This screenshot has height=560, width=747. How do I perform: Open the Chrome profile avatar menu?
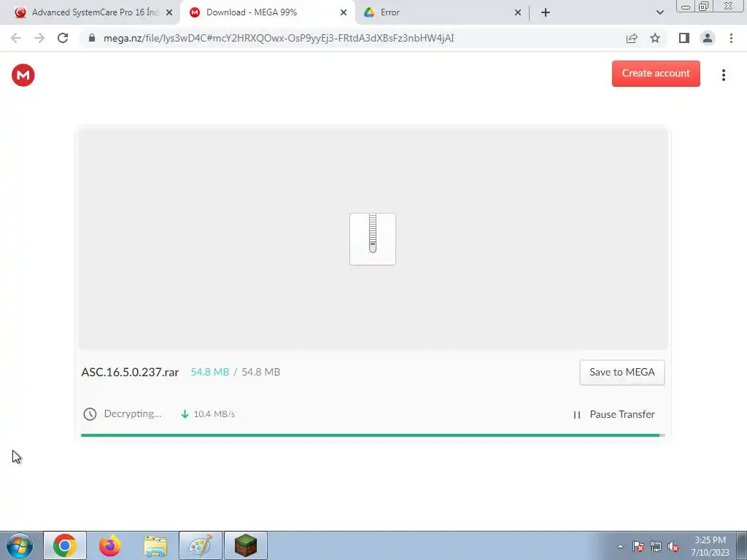tap(708, 38)
